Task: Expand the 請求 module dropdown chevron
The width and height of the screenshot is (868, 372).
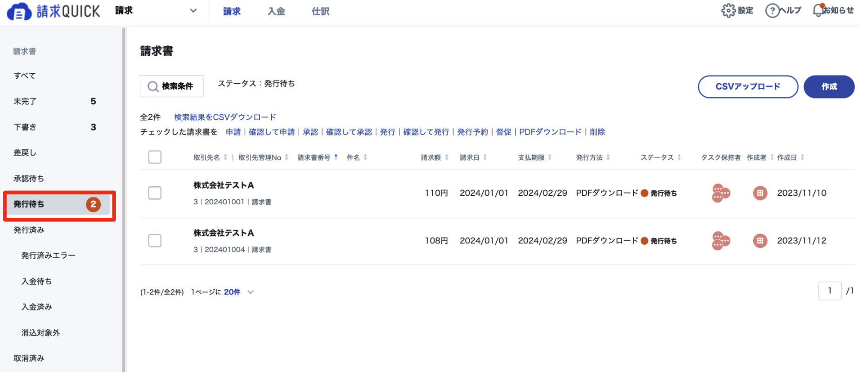Action: pyautogui.click(x=193, y=11)
